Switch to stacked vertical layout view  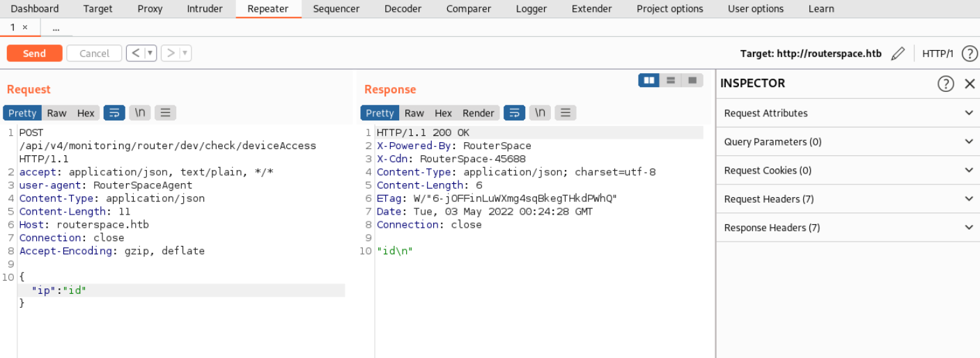point(671,80)
